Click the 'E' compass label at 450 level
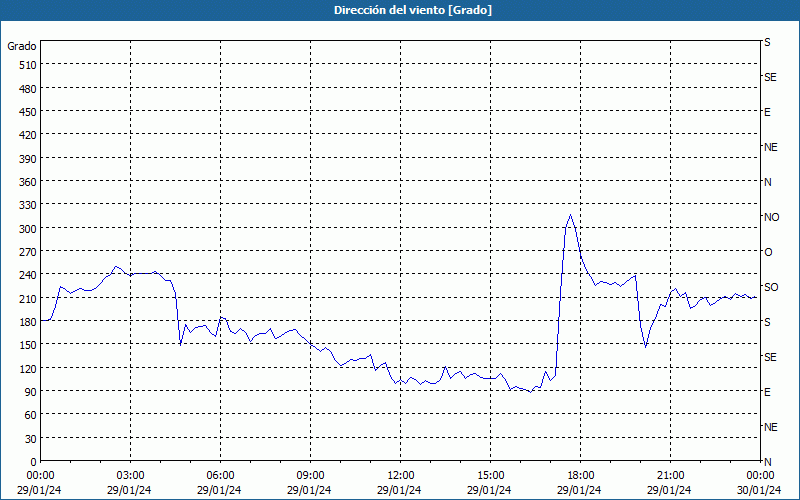The height and width of the screenshot is (500, 800). point(767,112)
